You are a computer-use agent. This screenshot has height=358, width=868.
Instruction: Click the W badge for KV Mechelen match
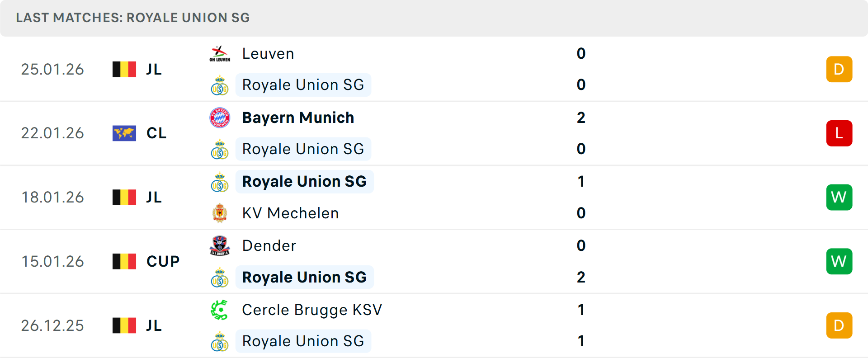[839, 197]
